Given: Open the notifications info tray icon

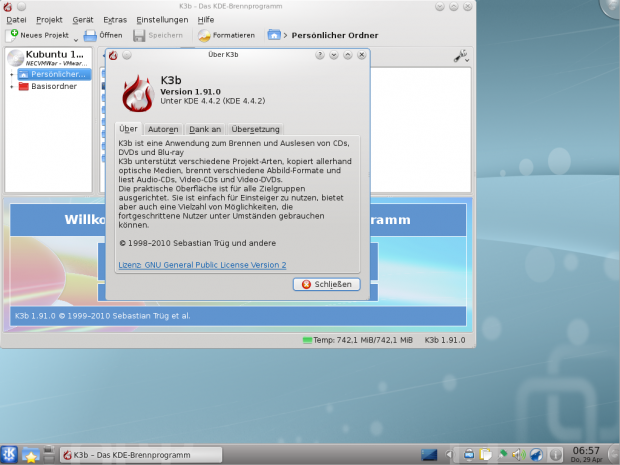Looking at the screenshot, I should (x=556, y=455).
